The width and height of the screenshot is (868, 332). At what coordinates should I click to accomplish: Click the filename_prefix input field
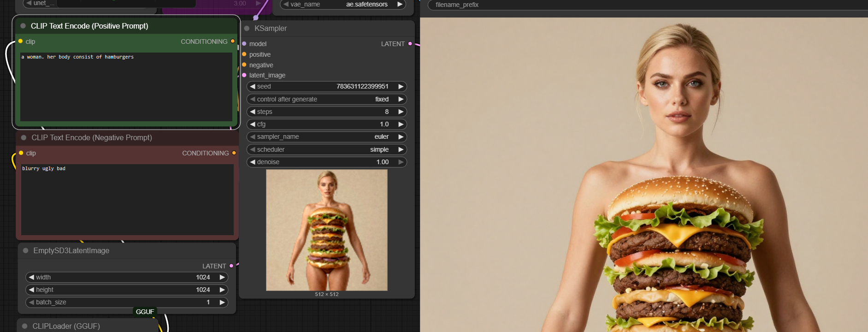point(648,5)
